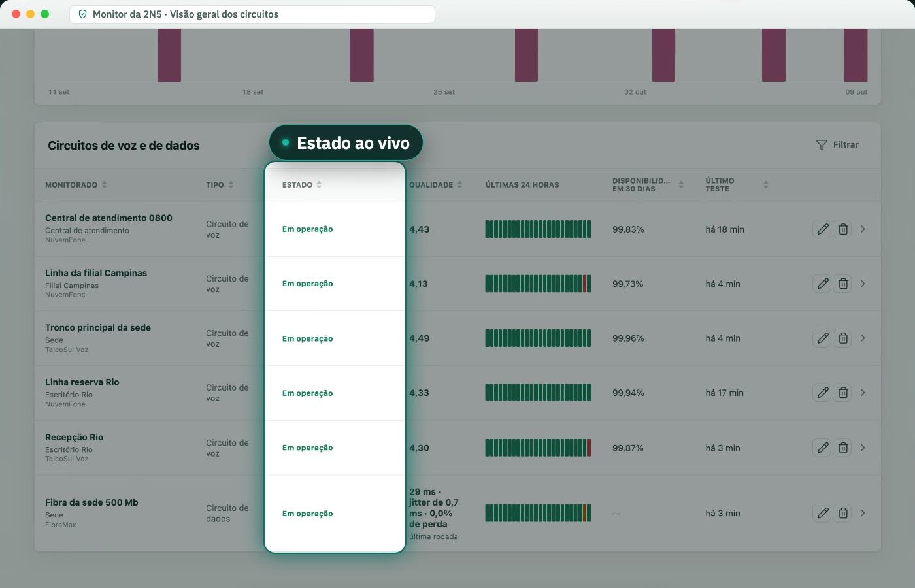Open the Linha da filial Campinas row name
Screen dimensions: 915x588
[96, 273]
